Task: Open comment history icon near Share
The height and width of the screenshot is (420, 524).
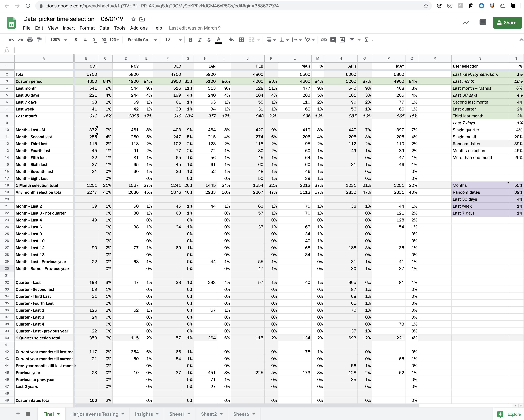Action: (483, 23)
